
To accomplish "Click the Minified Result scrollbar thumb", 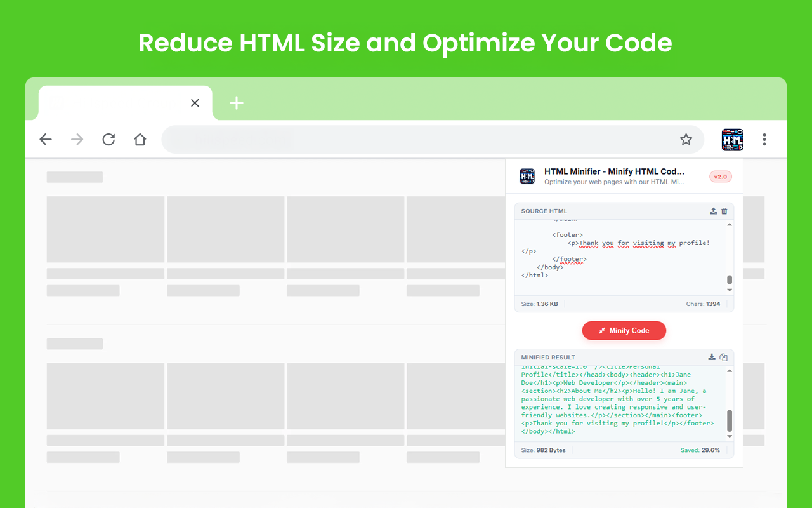I will tap(730, 420).
